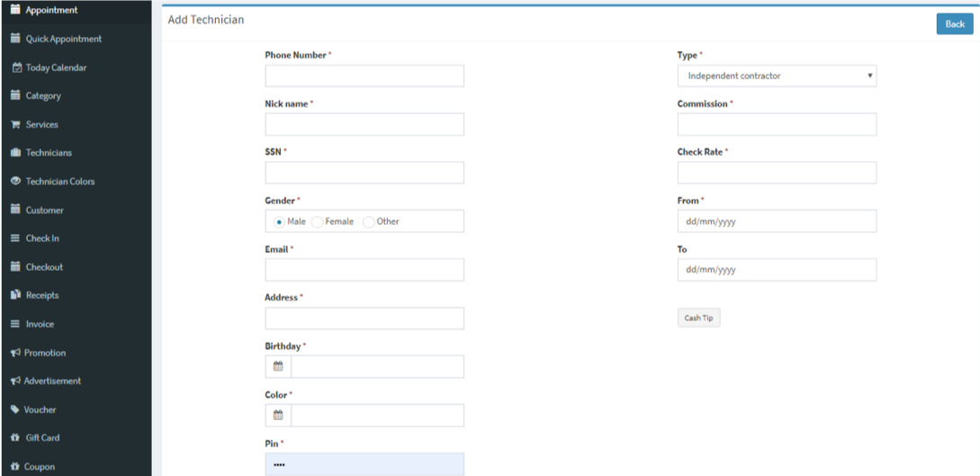Select the Female gender radio button
The height and width of the screenshot is (476, 980).
(318, 221)
